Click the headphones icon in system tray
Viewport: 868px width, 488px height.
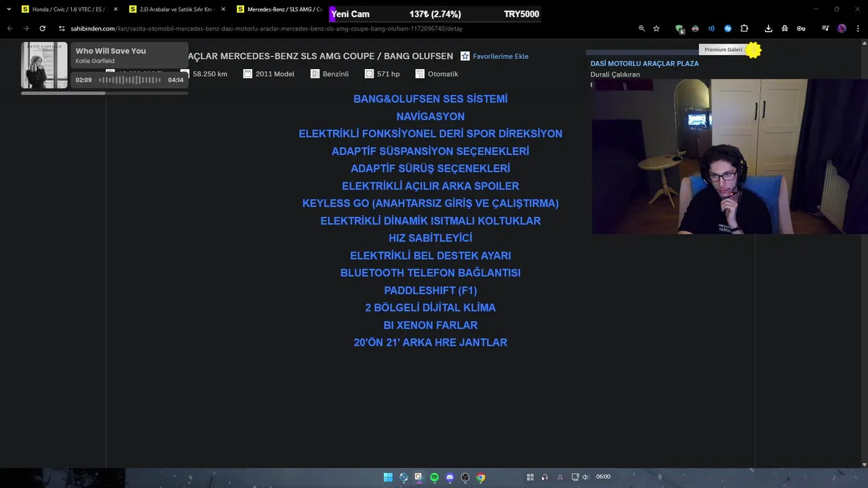click(x=545, y=477)
